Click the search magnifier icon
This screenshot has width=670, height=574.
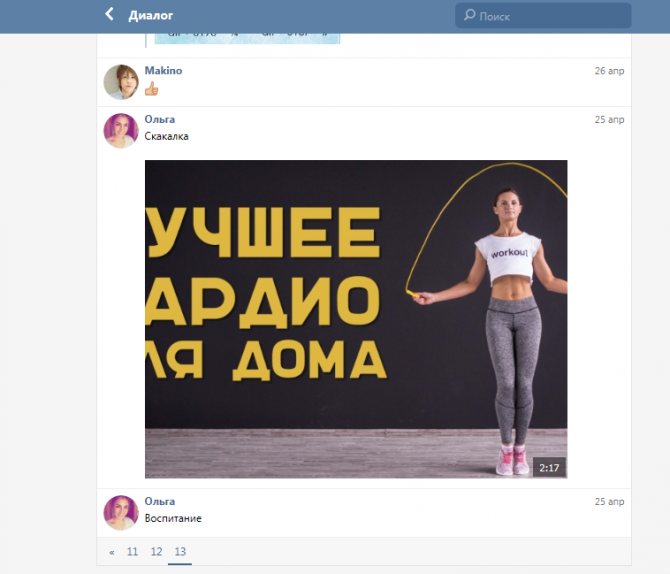[x=469, y=15]
